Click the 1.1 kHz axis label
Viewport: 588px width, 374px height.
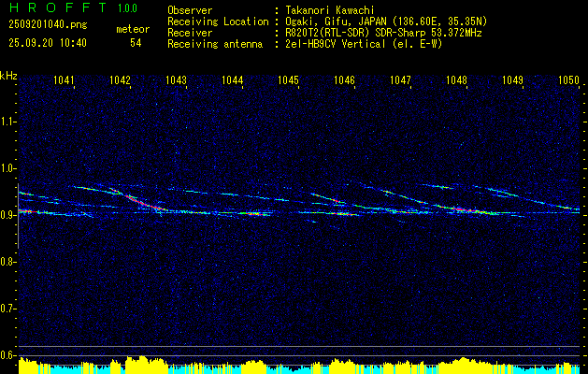coord(8,122)
